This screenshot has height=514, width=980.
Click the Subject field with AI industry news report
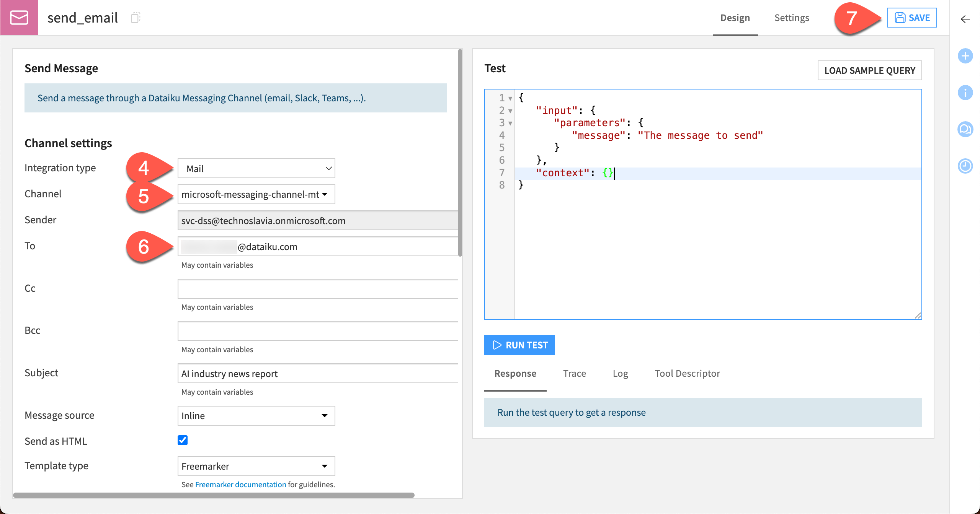pos(318,373)
